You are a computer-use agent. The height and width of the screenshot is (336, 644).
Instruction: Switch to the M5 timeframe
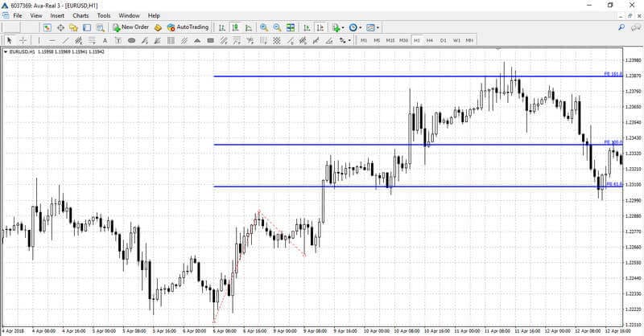pyautogui.click(x=377, y=40)
